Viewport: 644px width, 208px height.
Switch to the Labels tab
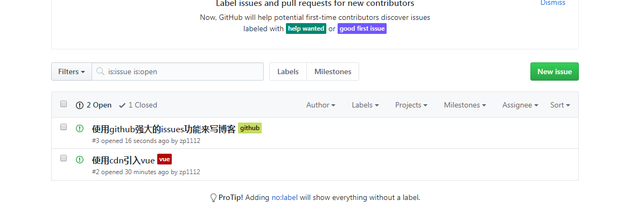(288, 71)
